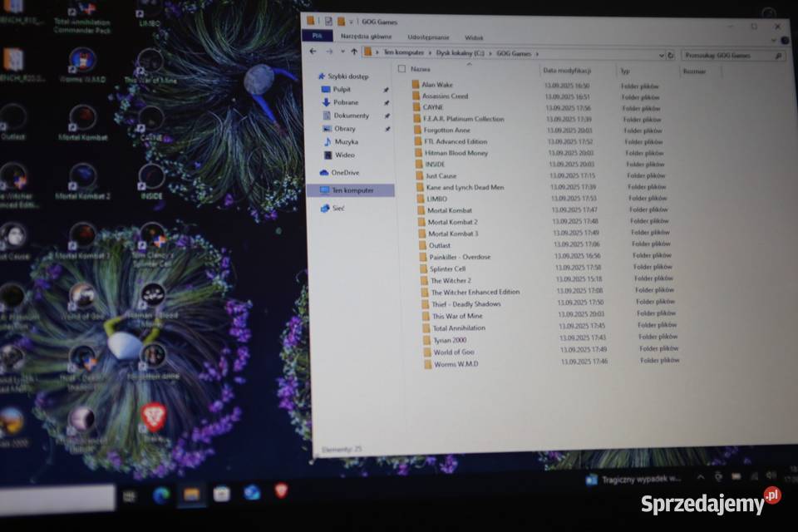Open the Help icon in the ribbon corner
Image resolution: width=798 pixels, height=532 pixels.
tap(786, 40)
